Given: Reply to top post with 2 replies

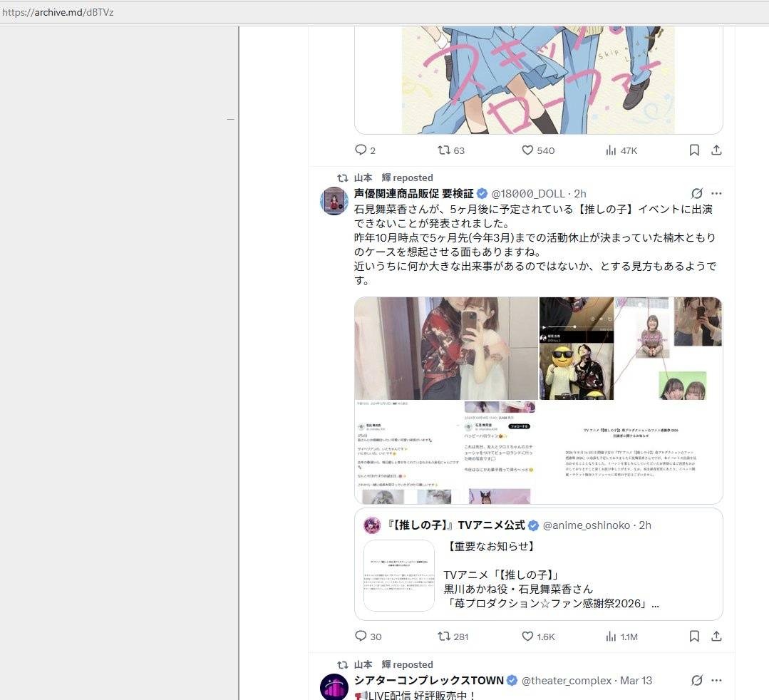Looking at the screenshot, I should 361,150.
